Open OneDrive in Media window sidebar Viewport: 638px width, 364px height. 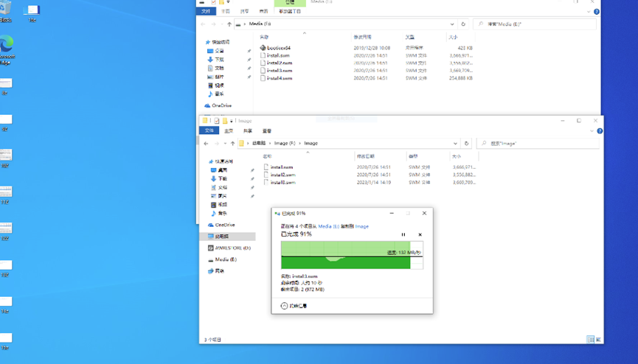[x=218, y=106]
